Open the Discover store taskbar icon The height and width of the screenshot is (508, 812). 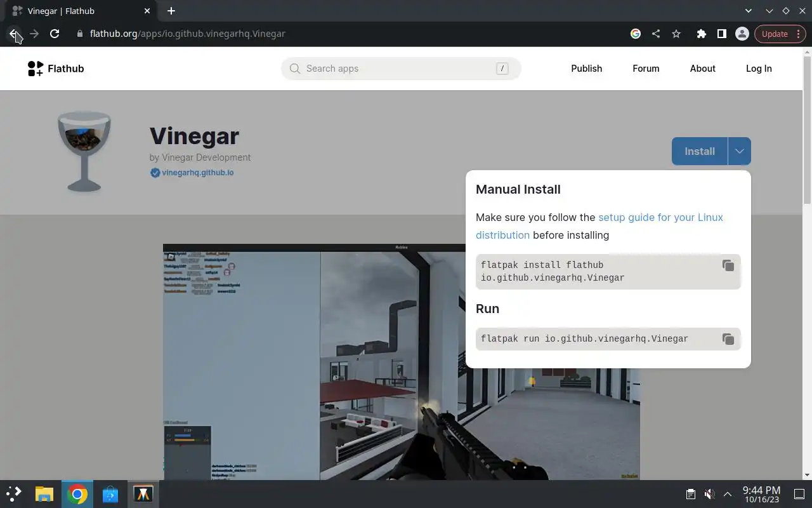pyautogui.click(x=110, y=494)
